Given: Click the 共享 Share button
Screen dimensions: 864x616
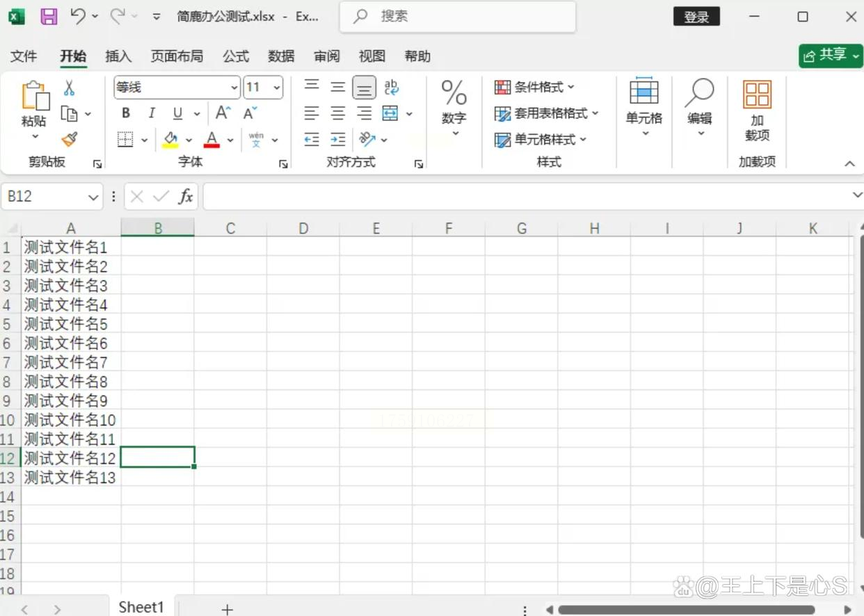Looking at the screenshot, I should click(x=830, y=56).
